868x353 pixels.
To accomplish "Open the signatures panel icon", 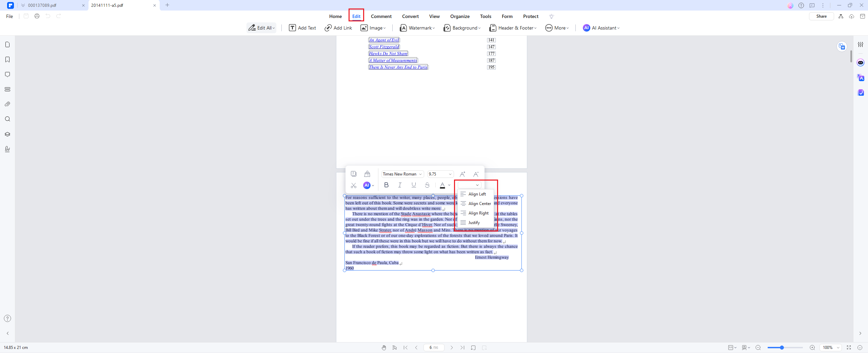I will tap(7, 149).
